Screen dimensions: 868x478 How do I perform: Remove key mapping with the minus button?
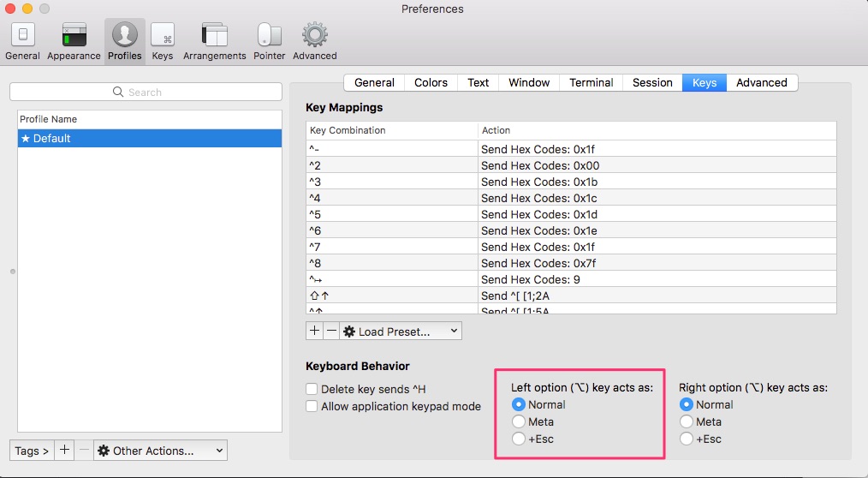[x=331, y=332]
